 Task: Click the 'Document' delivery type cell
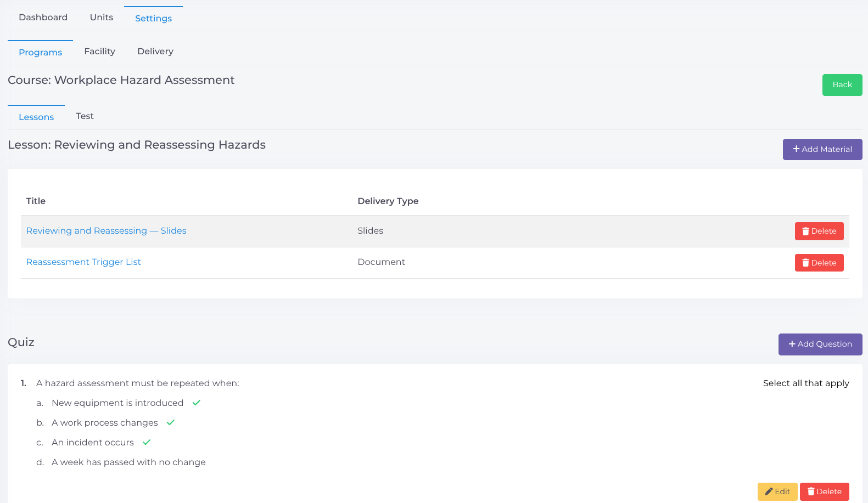click(381, 262)
